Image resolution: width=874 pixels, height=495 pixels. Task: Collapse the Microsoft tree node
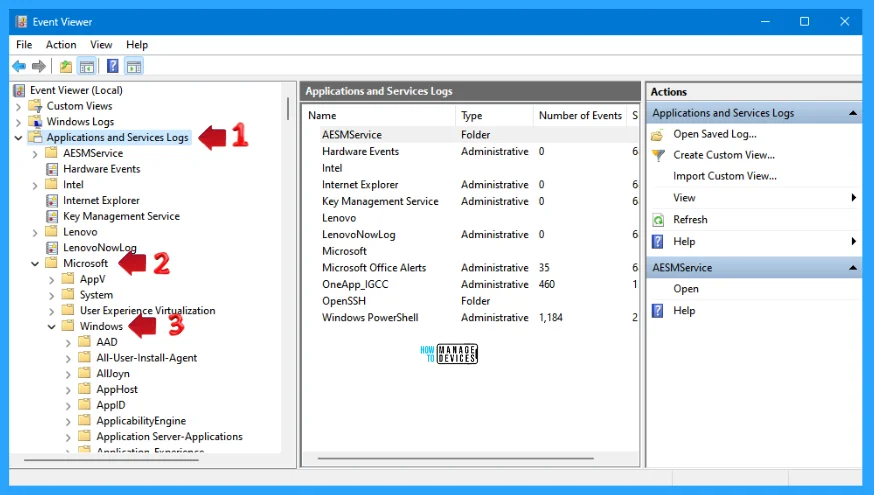(35, 264)
